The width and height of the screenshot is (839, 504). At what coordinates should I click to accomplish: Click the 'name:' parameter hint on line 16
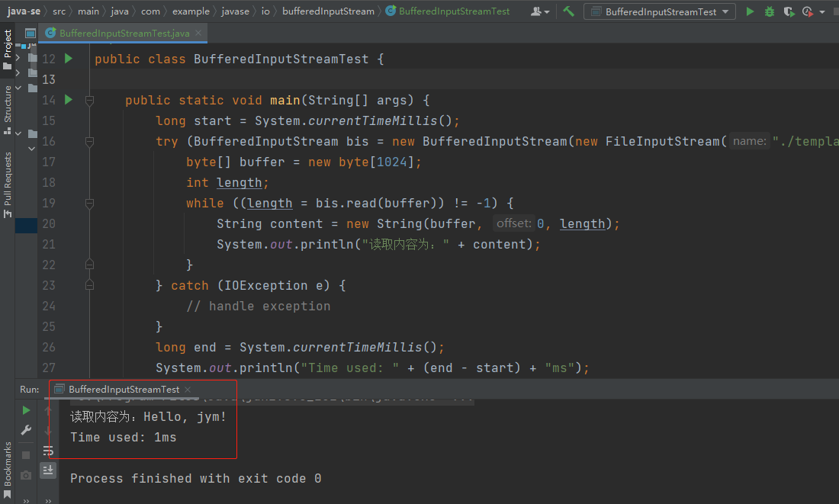(749, 141)
